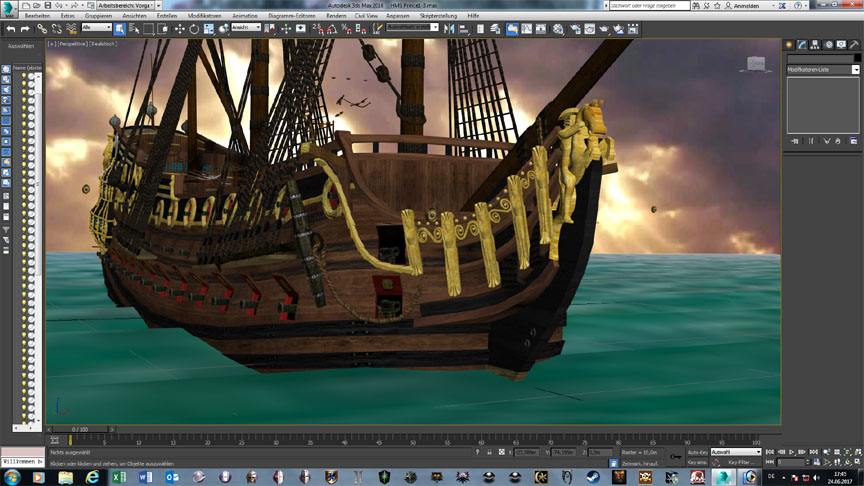Screen dimensions: 864x486
Task: Open Edit Named Selection Sets icon
Action: pyautogui.click(x=377, y=29)
